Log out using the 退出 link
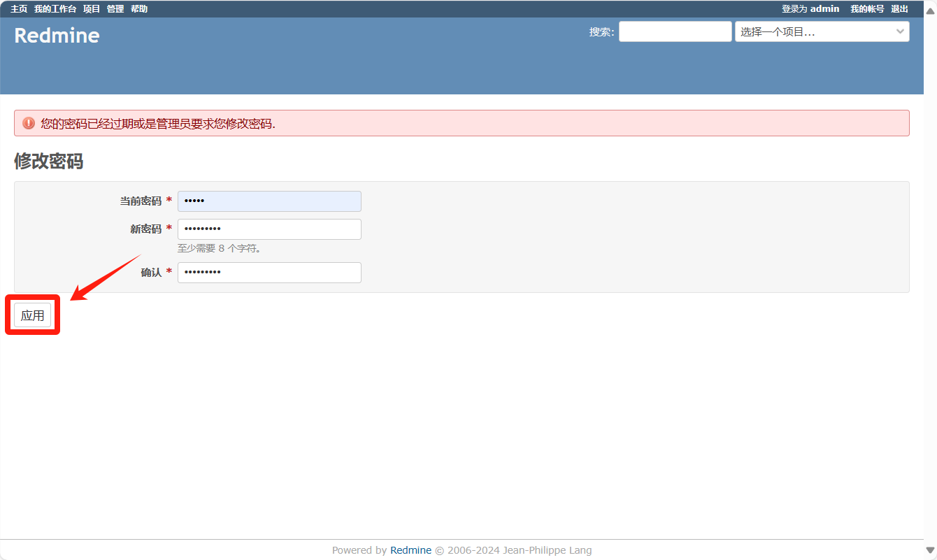Image resolution: width=937 pixels, height=560 pixels. (x=899, y=9)
